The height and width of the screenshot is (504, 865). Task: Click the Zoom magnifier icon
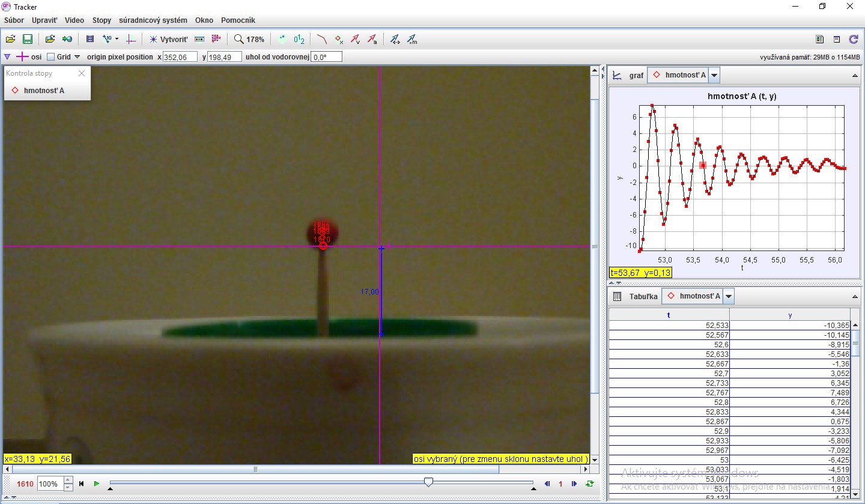click(238, 39)
